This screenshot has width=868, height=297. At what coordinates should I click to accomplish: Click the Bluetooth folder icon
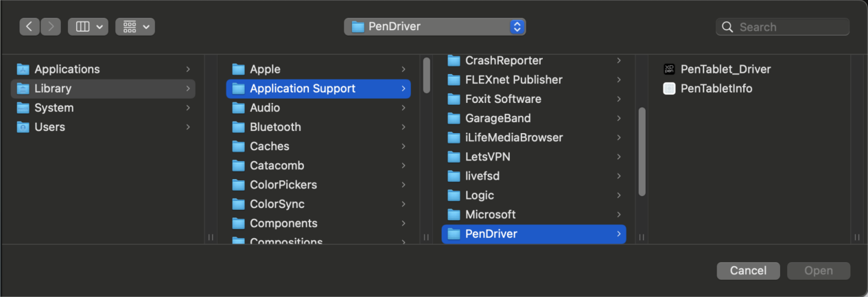coord(239,127)
